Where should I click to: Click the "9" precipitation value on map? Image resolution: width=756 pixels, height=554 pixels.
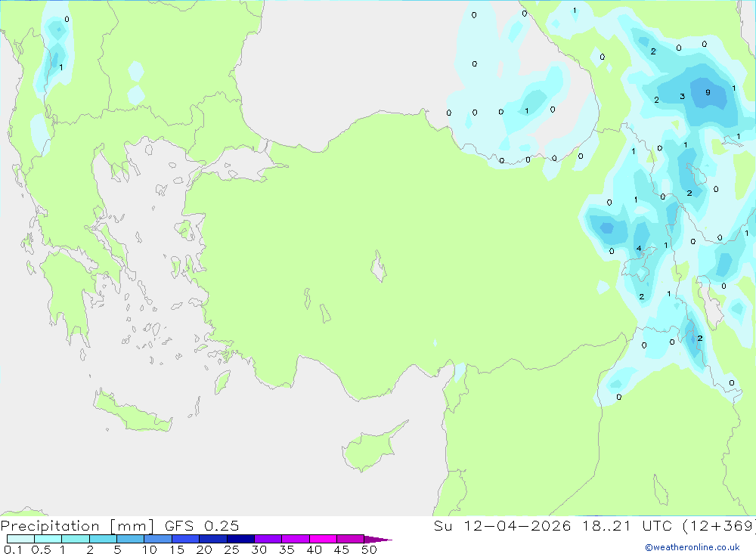pos(708,92)
